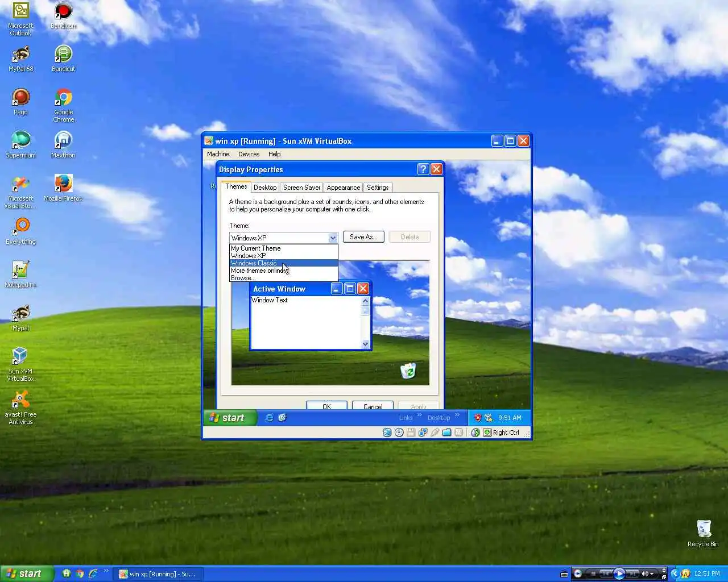Click the Display Properties help question button
Image resolution: width=728 pixels, height=582 pixels.
click(423, 169)
